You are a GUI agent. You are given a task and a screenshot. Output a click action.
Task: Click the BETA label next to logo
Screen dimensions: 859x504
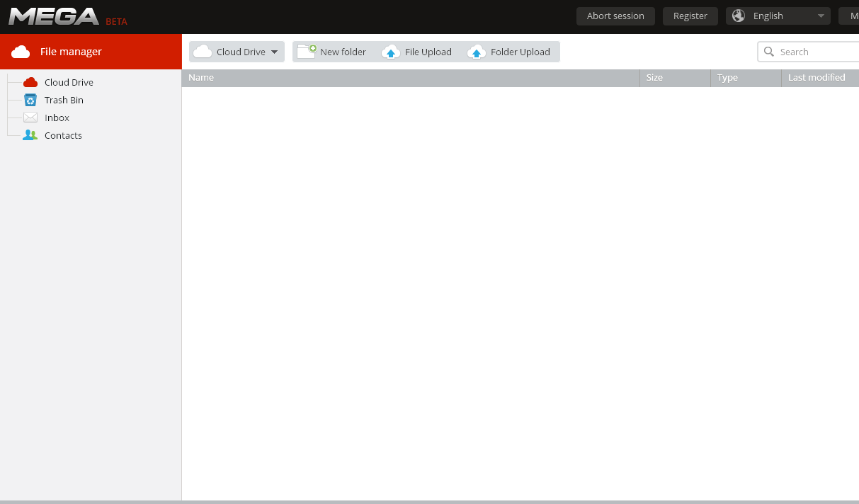click(116, 21)
